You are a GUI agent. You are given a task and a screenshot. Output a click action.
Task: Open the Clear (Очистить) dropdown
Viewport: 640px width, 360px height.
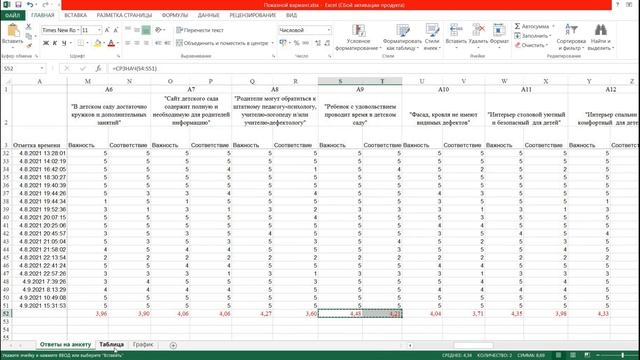tap(531, 45)
